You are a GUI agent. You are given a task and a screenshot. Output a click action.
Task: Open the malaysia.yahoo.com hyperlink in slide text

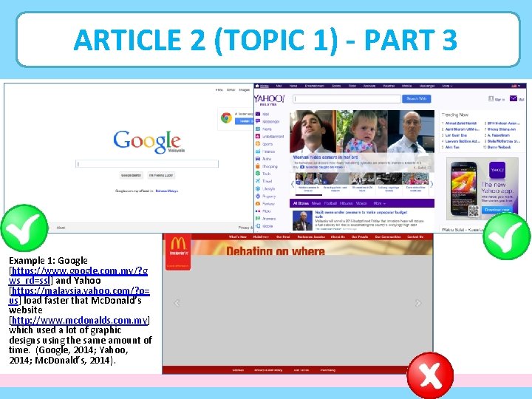coord(79,296)
